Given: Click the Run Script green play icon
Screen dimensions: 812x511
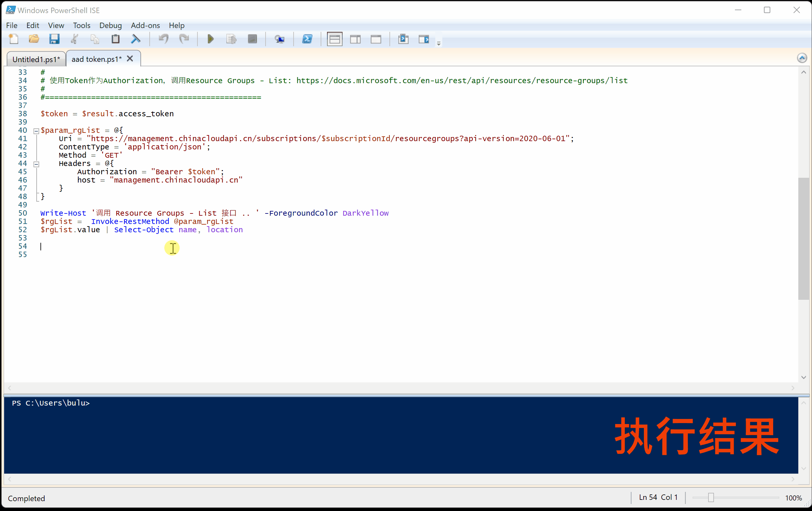Looking at the screenshot, I should click(211, 39).
